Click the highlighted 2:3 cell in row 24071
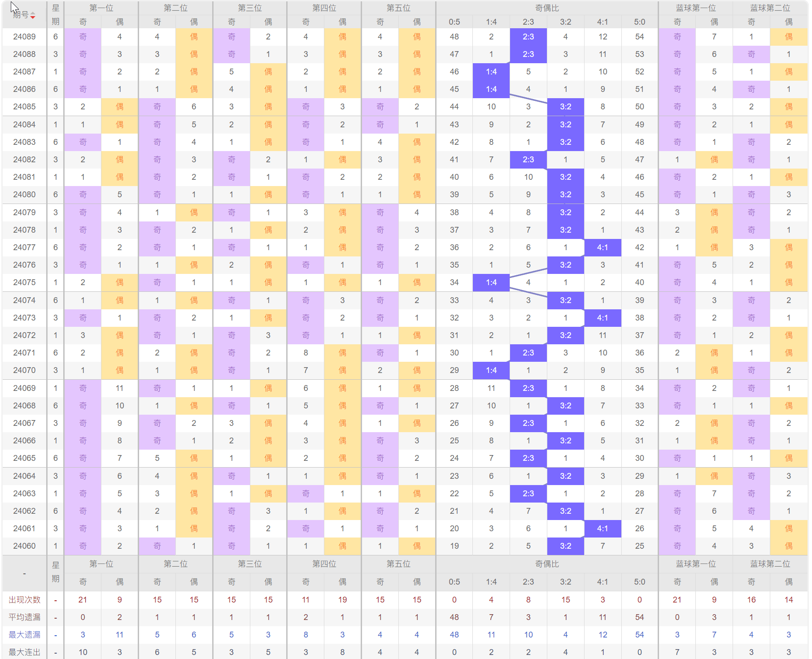This screenshot has height=659, width=812. 528,353
